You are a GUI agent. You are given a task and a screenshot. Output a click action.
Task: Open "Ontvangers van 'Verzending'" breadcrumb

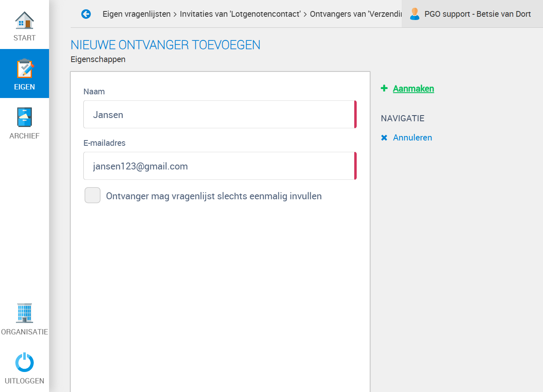tap(355, 14)
